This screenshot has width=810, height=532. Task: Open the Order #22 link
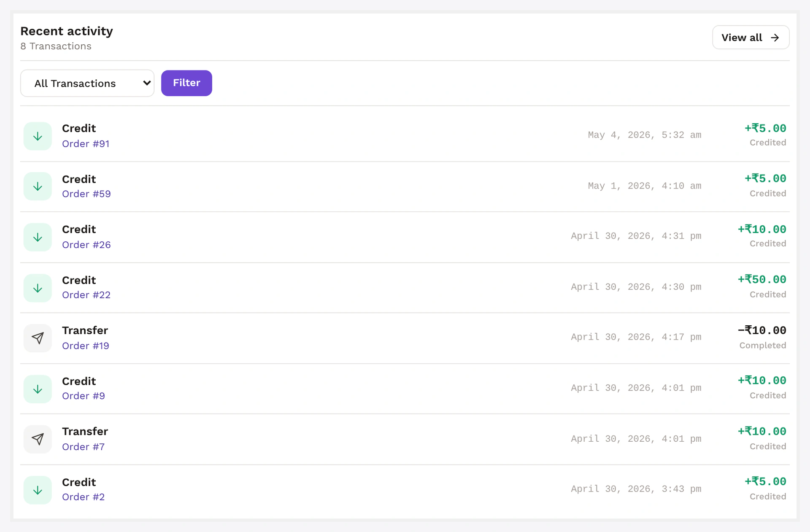[86, 295]
